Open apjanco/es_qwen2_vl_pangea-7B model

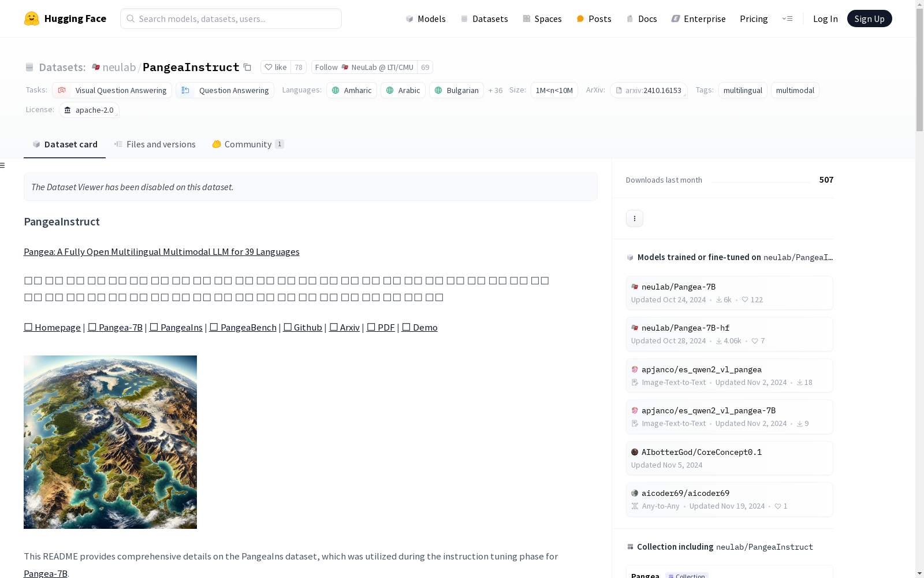click(729, 417)
